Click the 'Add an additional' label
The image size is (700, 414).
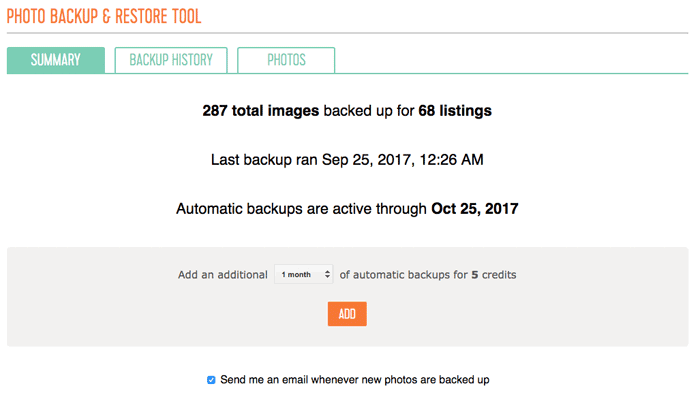(x=223, y=275)
